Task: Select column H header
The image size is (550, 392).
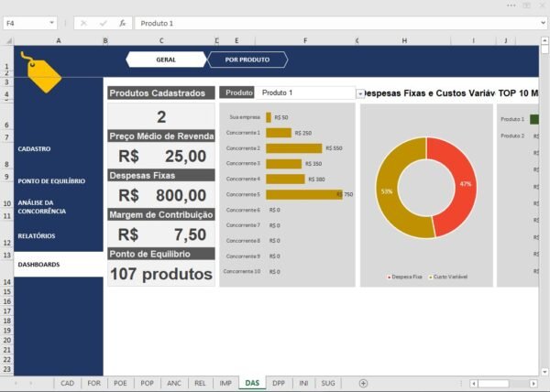Action: (x=404, y=40)
